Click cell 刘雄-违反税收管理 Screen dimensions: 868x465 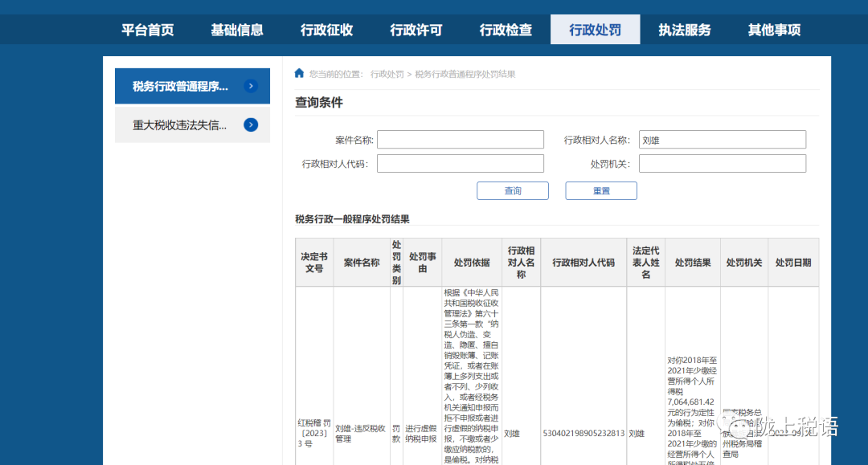[360, 434]
